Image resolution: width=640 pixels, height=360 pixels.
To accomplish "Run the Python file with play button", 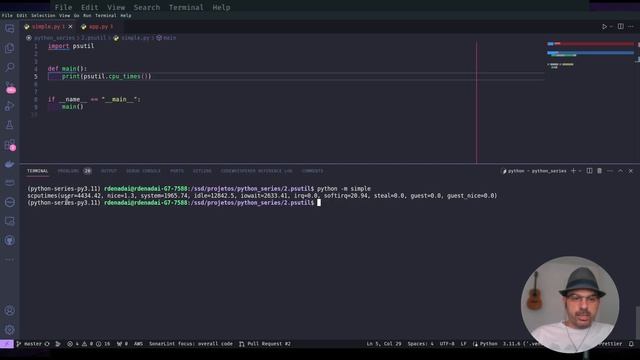I will (604, 27).
